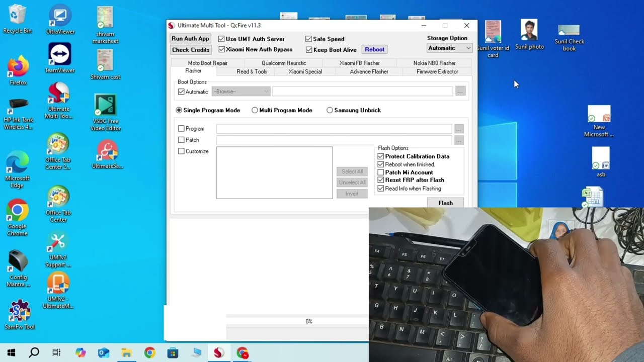
Task: Launch UltraViewer from the desktop
Action: (x=60, y=20)
